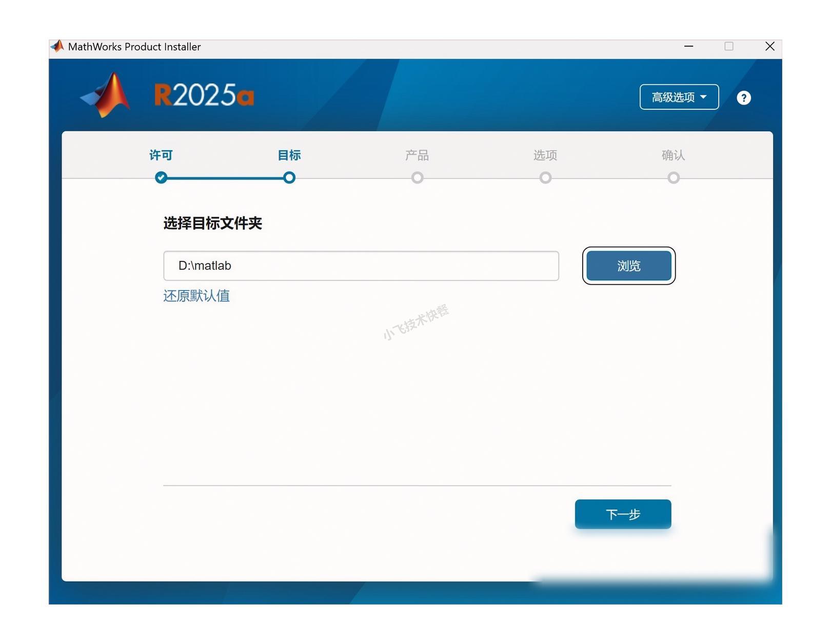This screenshot has width=831, height=644.
Task: Click the 浏览 browse button
Action: pyautogui.click(x=628, y=266)
